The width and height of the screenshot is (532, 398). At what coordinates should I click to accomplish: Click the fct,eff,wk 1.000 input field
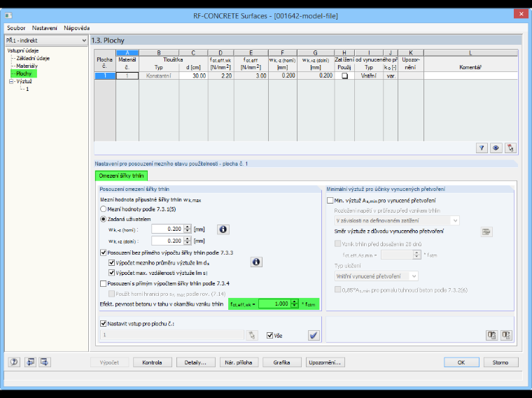(x=275, y=304)
